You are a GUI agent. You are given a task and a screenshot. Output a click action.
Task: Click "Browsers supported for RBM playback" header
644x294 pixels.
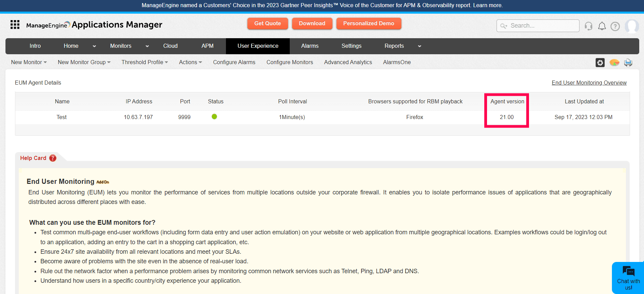click(x=415, y=101)
